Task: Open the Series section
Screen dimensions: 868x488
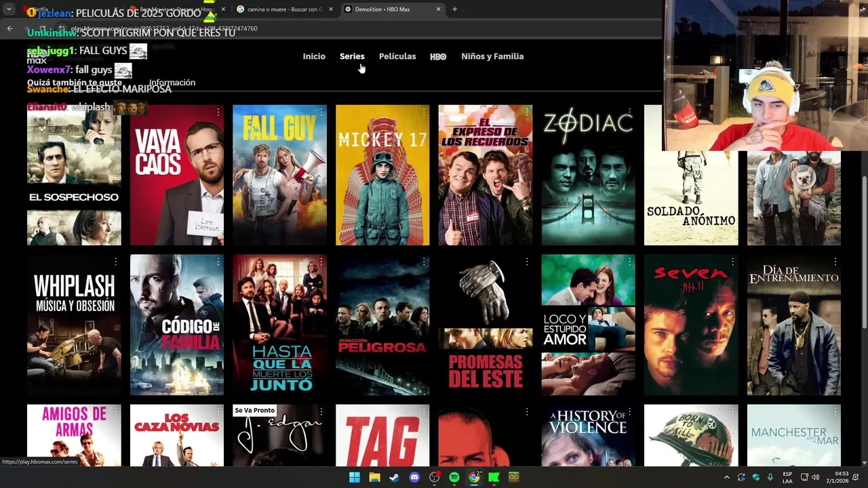Action: coord(352,56)
